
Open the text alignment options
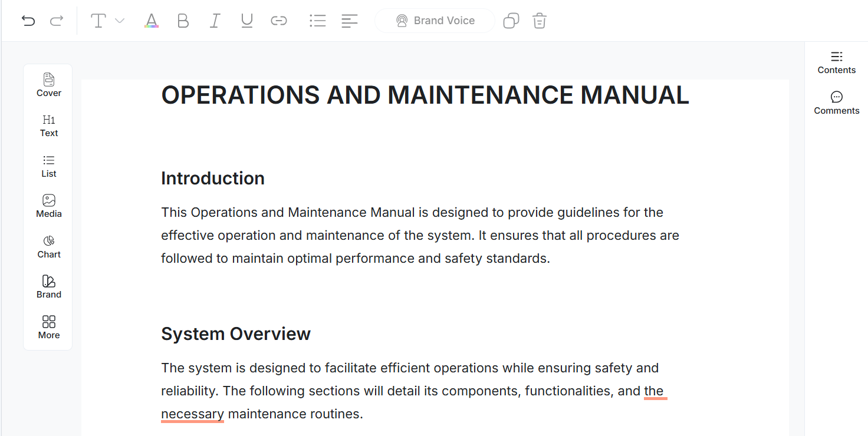point(349,20)
